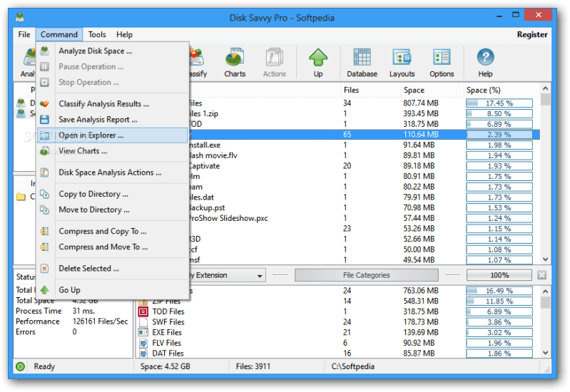Screen dimensions: 570x392
Task: Choose Disk Space Analysis Actions entry
Action: (112, 172)
